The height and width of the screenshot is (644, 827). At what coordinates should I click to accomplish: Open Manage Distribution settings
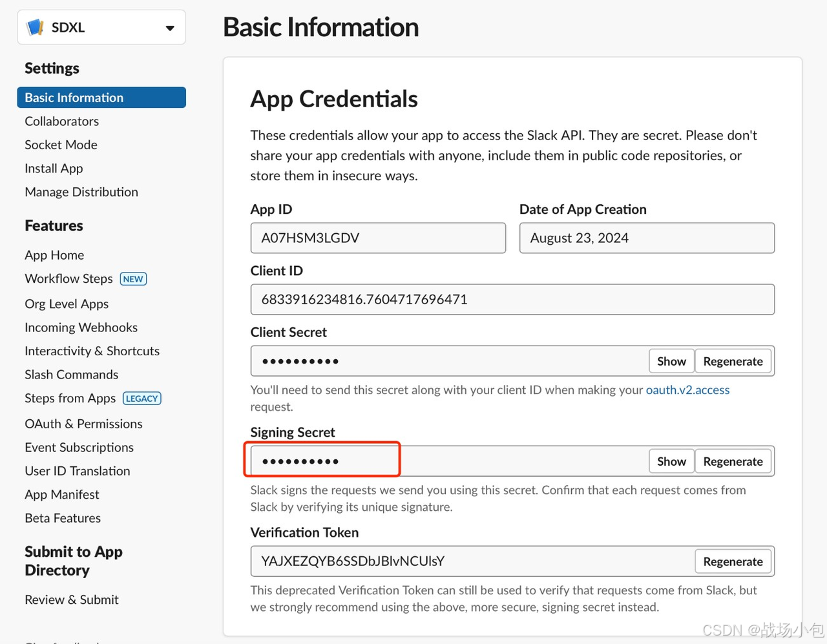(x=81, y=192)
